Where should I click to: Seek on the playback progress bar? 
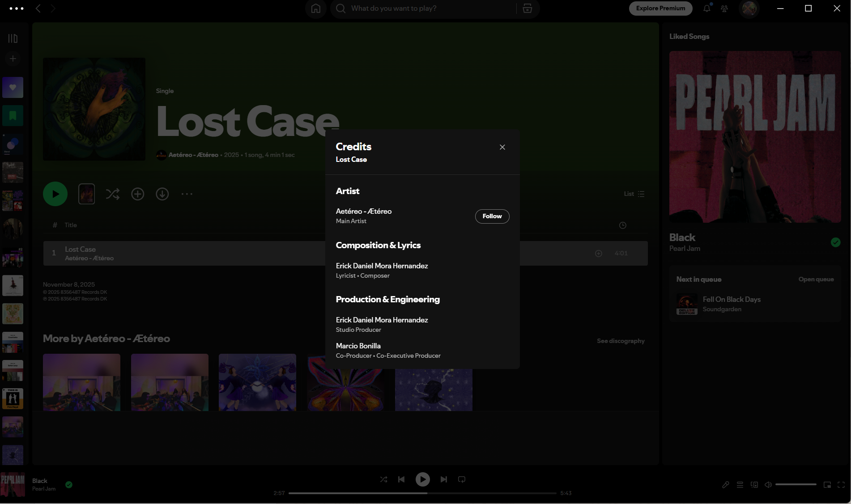tap(422, 493)
